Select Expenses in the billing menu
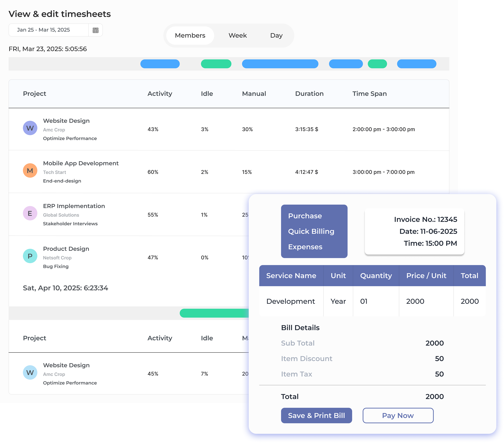The image size is (504, 443). [305, 247]
